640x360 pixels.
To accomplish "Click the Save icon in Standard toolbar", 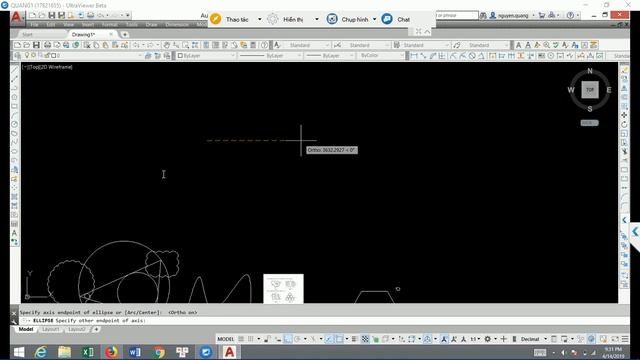I will tap(36, 45).
